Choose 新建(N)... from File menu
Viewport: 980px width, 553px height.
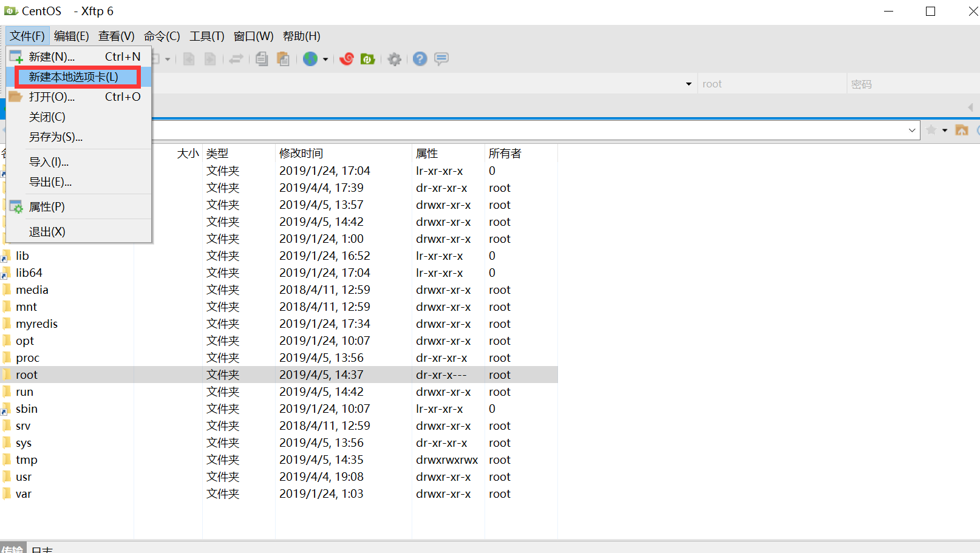click(79, 56)
